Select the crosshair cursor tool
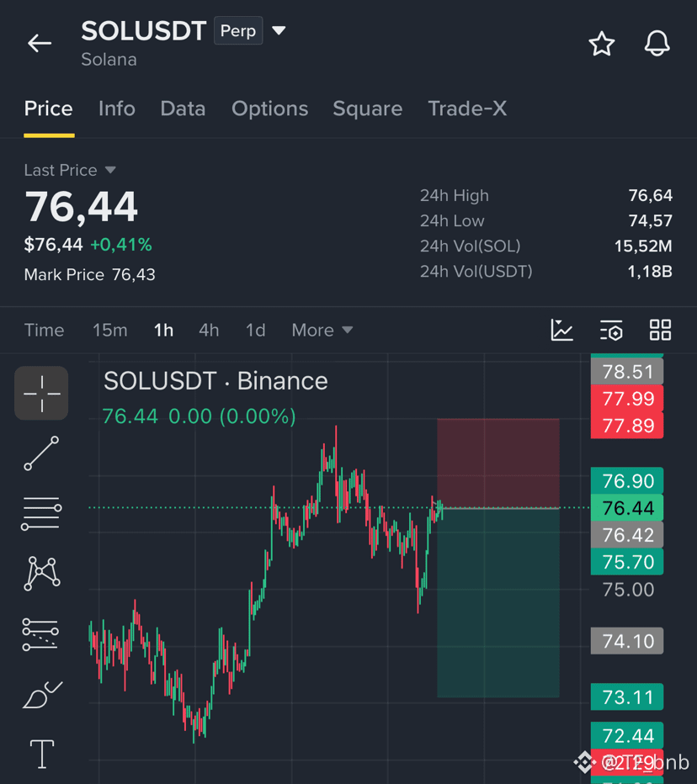This screenshot has height=784, width=697. [41, 394]
